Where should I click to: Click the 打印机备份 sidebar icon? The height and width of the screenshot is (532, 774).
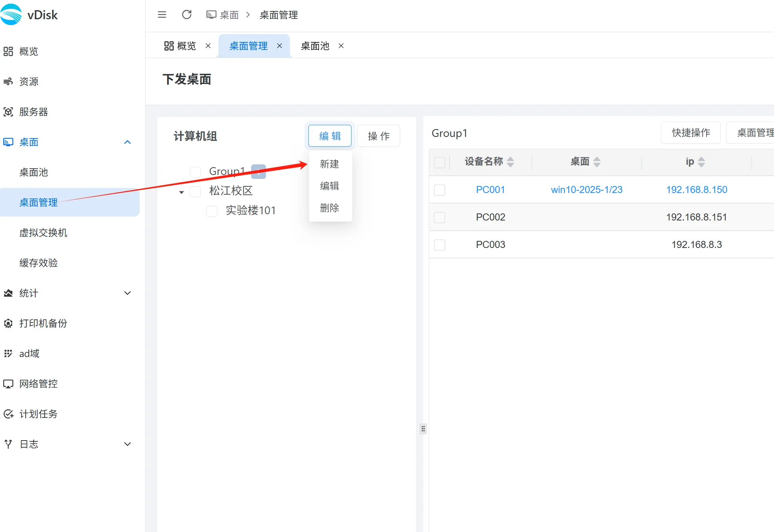(x=8, y=323)
